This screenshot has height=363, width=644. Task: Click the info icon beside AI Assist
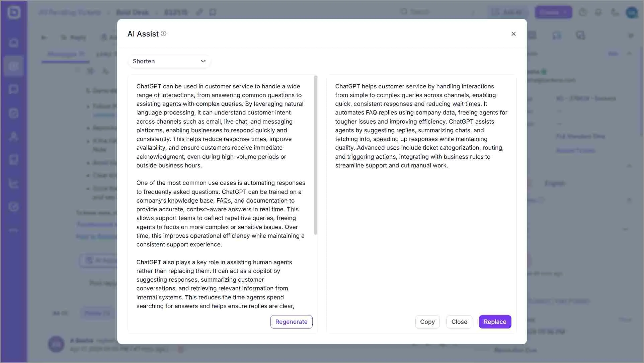tap(163, 33)
